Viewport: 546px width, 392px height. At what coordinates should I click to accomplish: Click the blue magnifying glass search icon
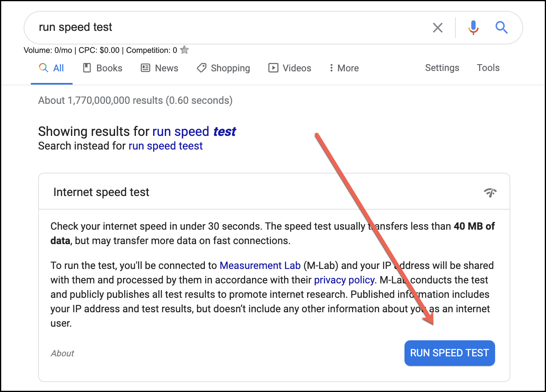[502, 27]
